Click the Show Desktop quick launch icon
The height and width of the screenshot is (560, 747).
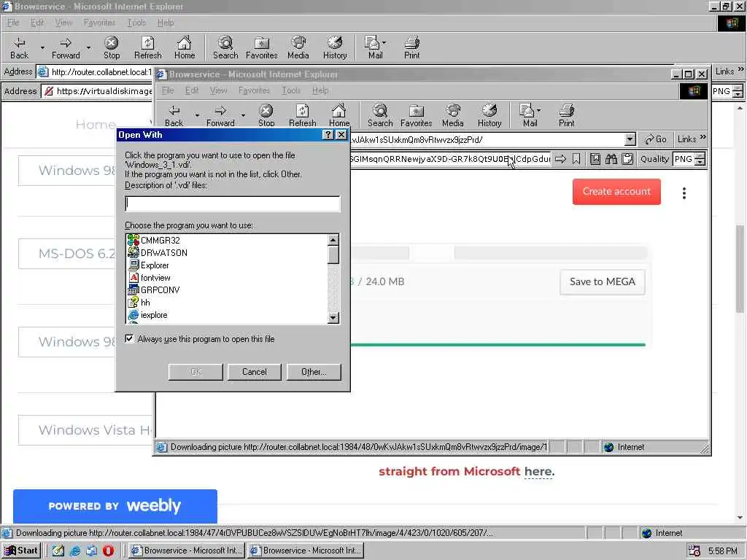(58, 551)
